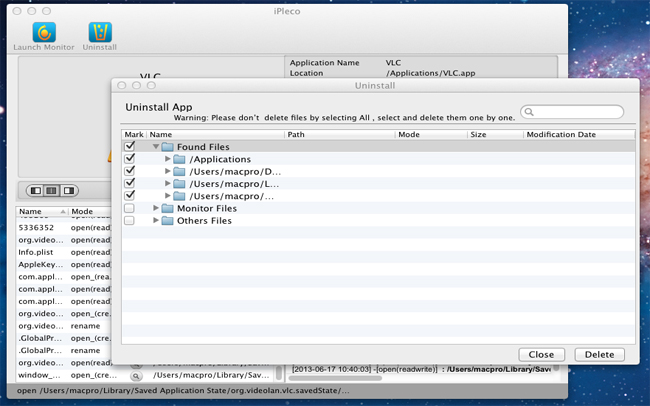This screenshot has width=650, height=406.
Task: Select the right pane view segment button
Action: click(x=68, y=190)
